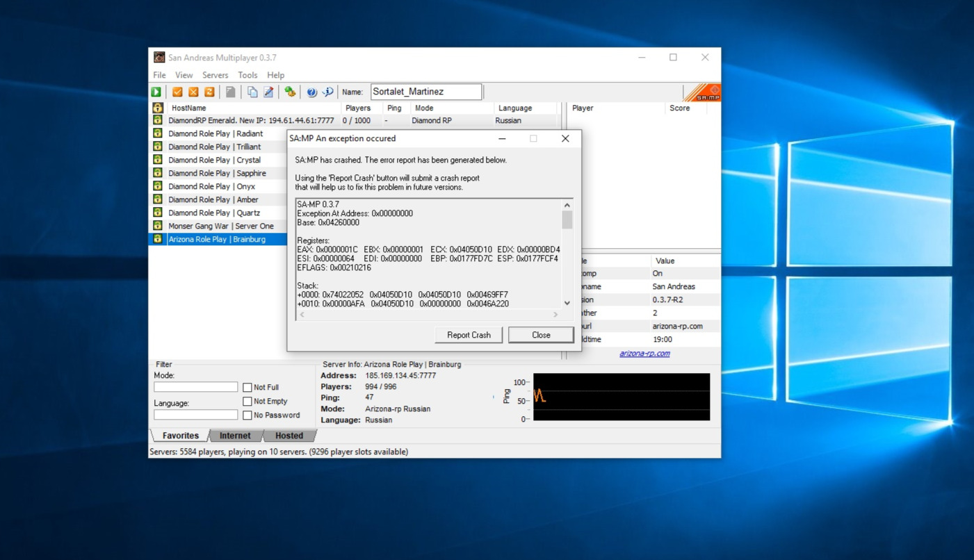Click the San Andreas mapname value
The height and width of the screenshot is (560, 974).
(674, 286)
